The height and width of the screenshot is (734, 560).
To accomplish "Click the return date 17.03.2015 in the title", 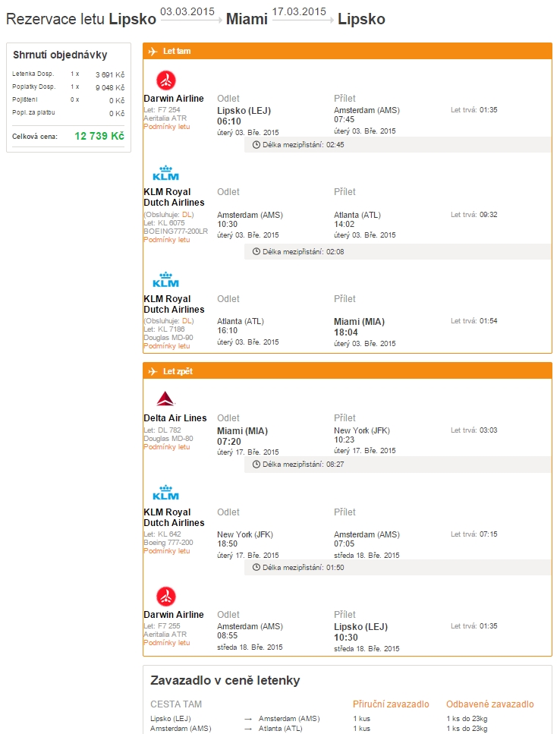I will [x=299, y=11].
